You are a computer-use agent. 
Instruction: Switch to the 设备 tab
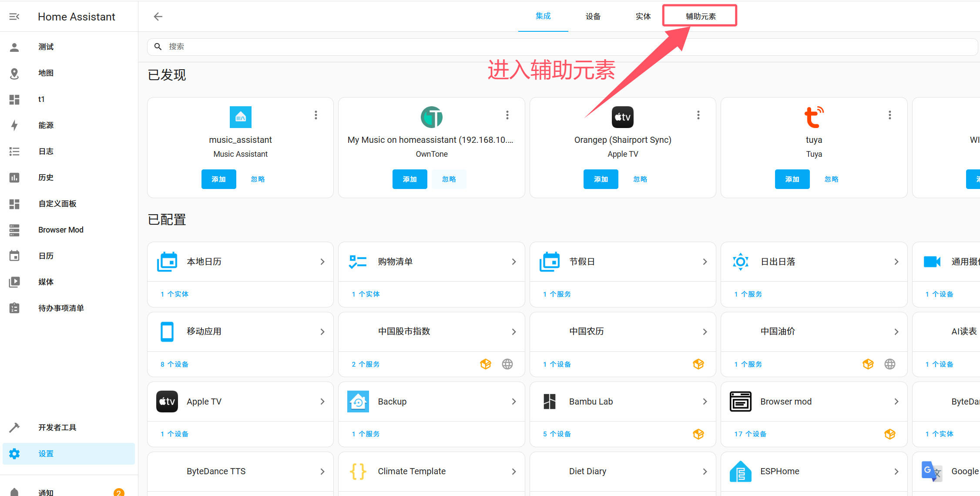(x=593, y=17)
